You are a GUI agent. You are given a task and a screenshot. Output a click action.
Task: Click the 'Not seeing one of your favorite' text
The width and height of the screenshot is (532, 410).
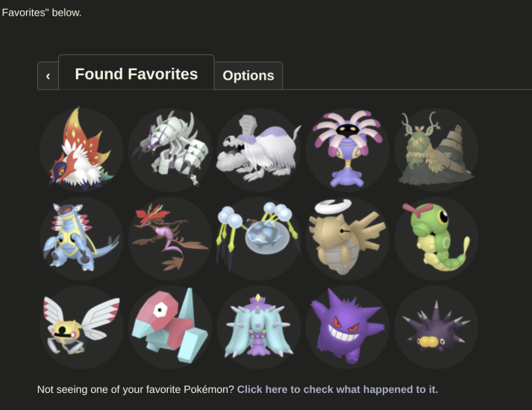tap(134, 389)
